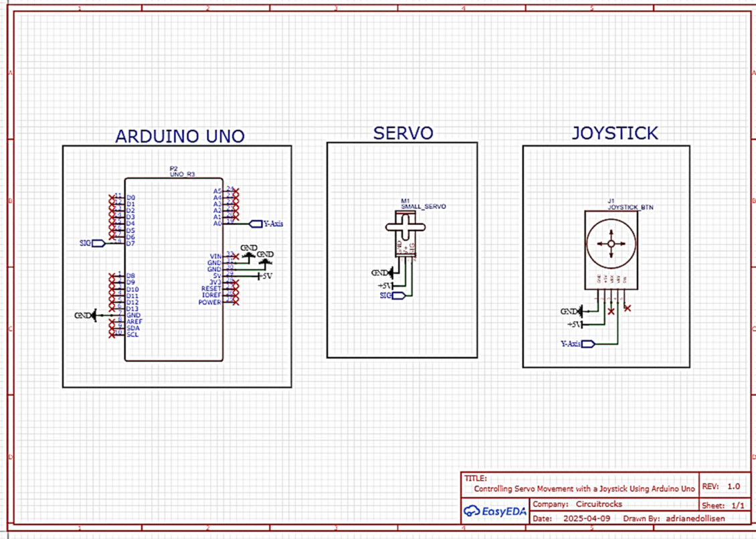The width and height of the screenshot is (756, 539).
Task: Select the ARDUINO UNO section title
Action: click(179, 137)
